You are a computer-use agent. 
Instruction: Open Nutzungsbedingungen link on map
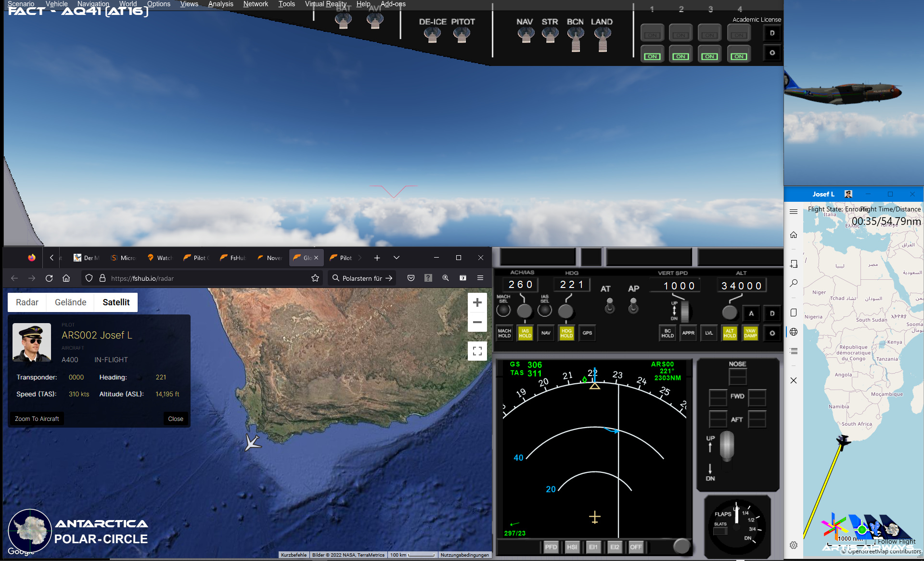464,555
